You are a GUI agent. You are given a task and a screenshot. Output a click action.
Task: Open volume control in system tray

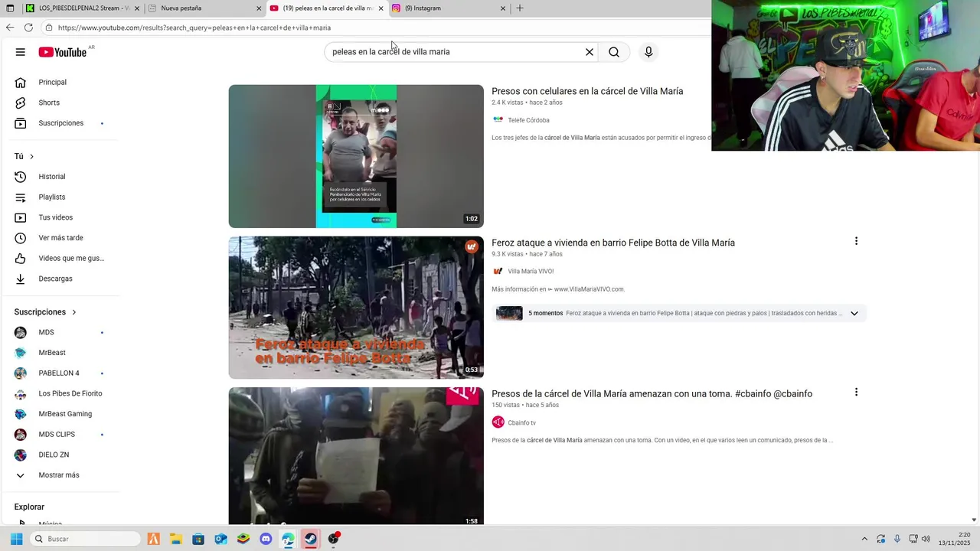point(926,539)
